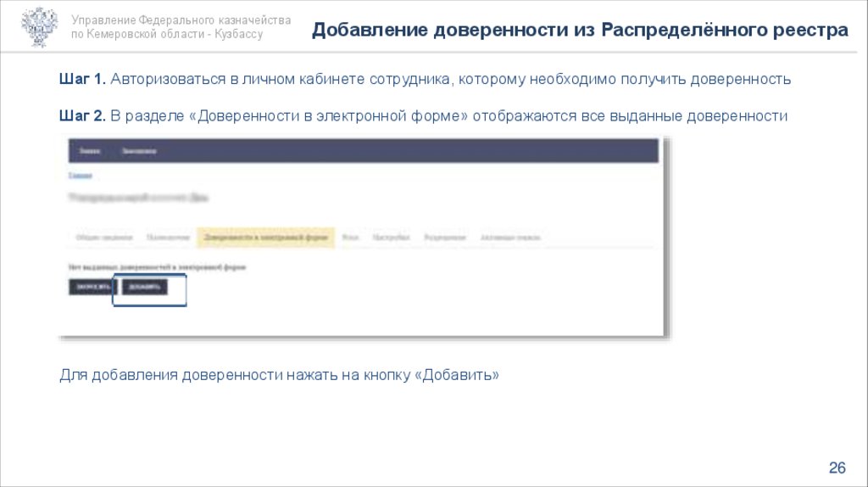
Task: Open the «Настройки» tab
Action: pos(391,237)
